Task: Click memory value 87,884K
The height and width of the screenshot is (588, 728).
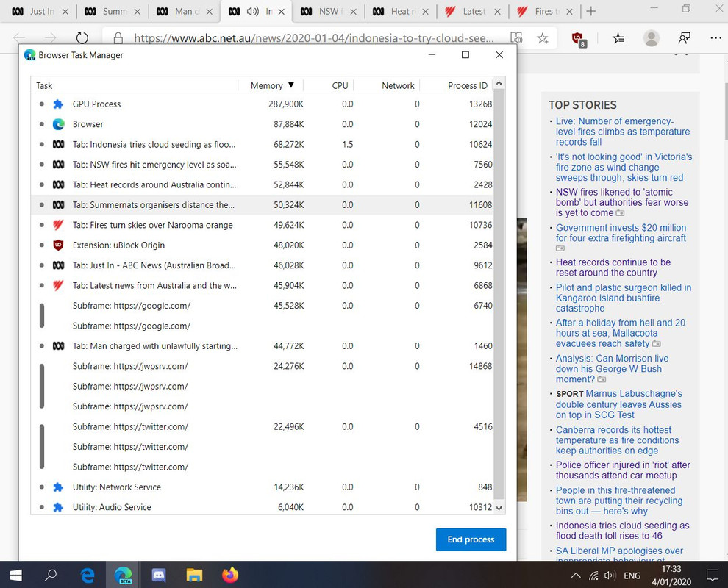Action: click(x=288, y=124)
